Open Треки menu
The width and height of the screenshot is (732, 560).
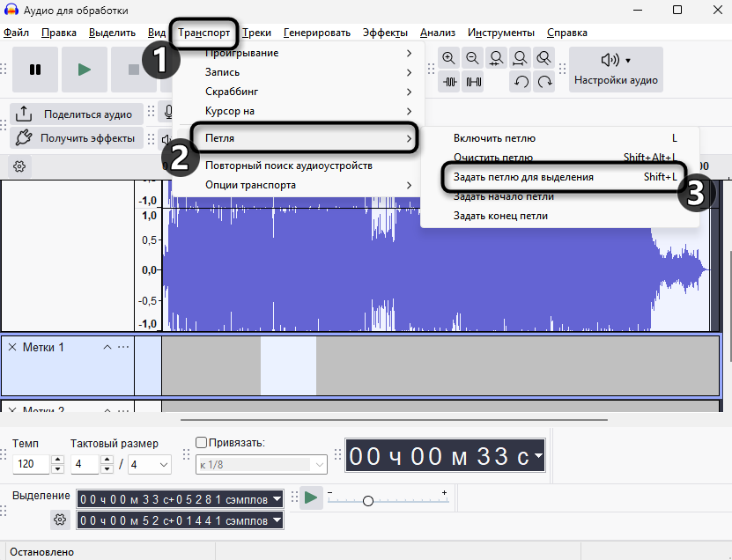(x=256, y=33)
